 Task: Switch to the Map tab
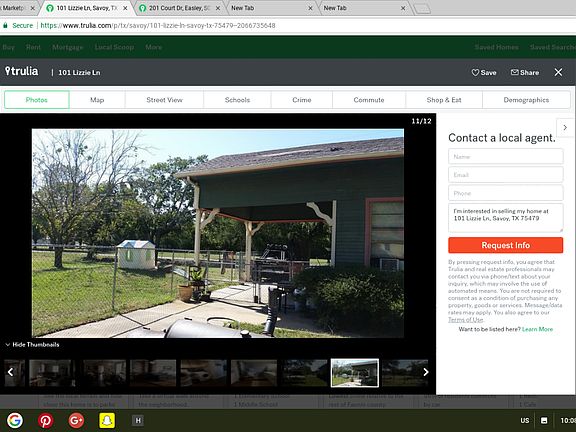coord(97,100)
